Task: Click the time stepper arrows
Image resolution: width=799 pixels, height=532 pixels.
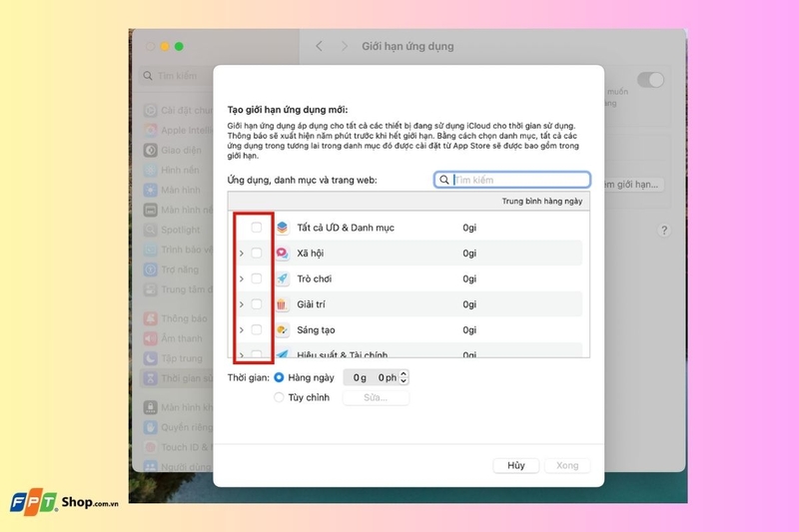Action: (403, 377)
